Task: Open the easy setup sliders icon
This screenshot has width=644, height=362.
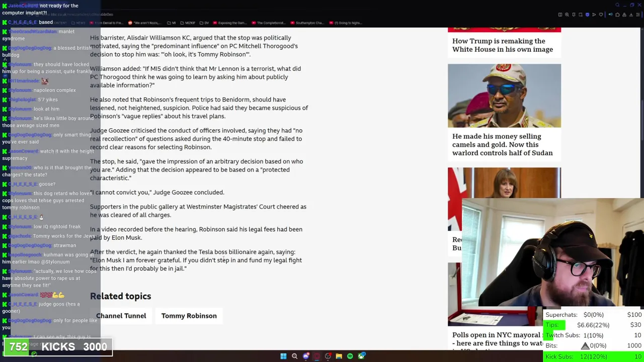Action: (638, 15)
